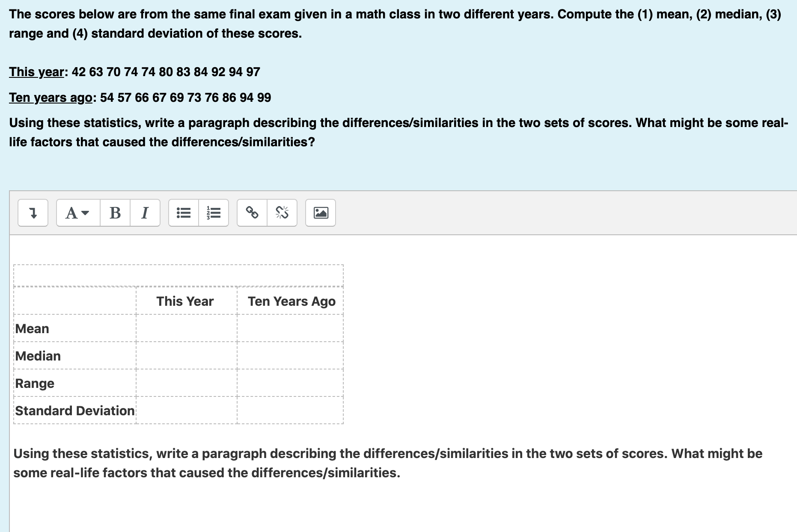Click the This Year column header
797x532 pixels.
coord(185,301)
